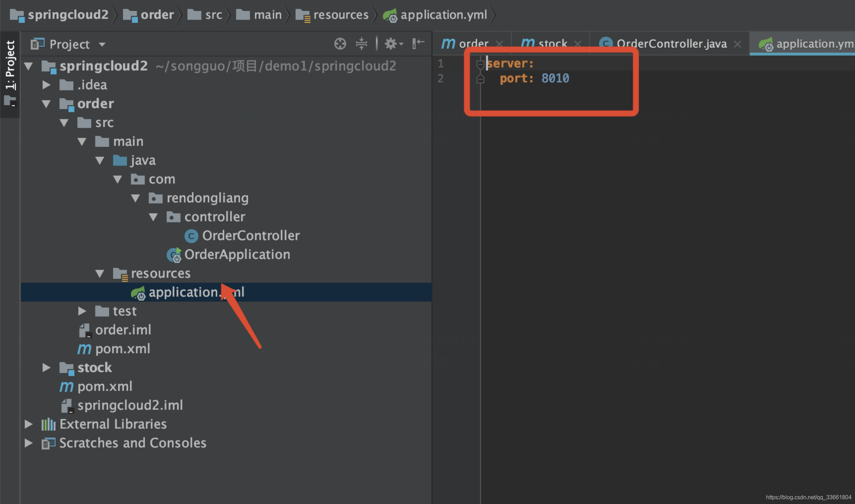Screen dimensions: 855x504
Task: Select order.iml in the project tree
Action: click(123, 330)
